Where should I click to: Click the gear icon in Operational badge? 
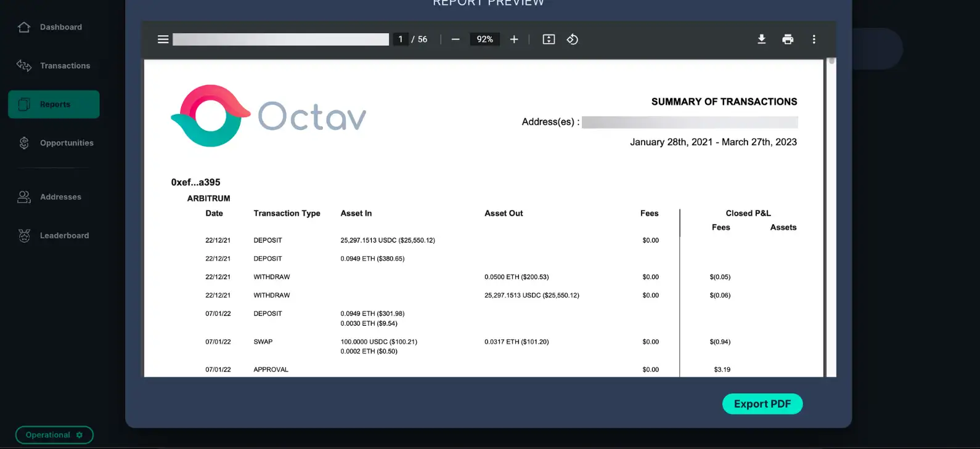79,435
